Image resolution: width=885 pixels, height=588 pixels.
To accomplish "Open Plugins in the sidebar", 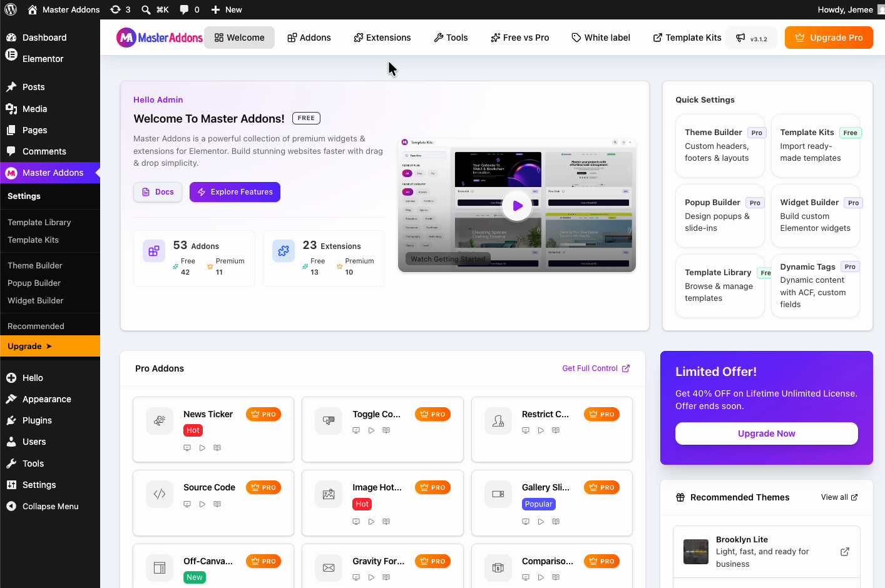I will [50, 420].
